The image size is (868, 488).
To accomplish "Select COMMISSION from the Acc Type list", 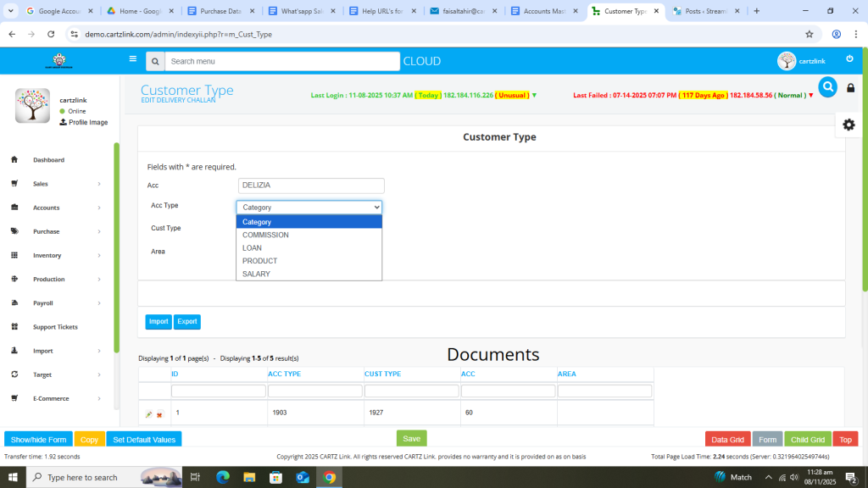I will point(265,235).
